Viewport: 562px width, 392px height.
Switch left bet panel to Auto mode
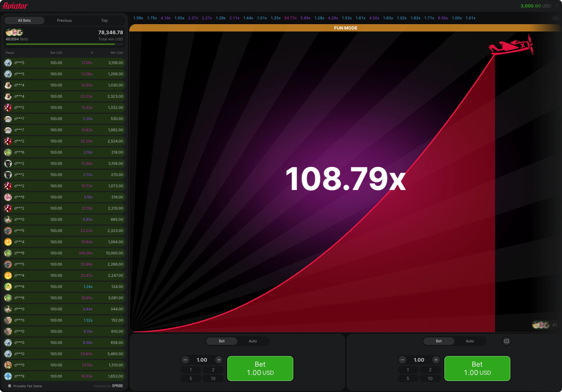253,341
